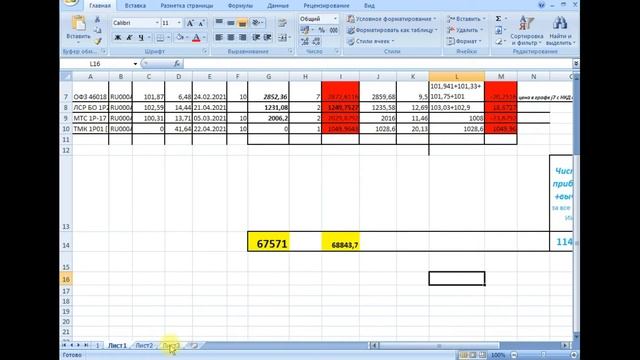Open the Лист3 sheet tab

171,345
